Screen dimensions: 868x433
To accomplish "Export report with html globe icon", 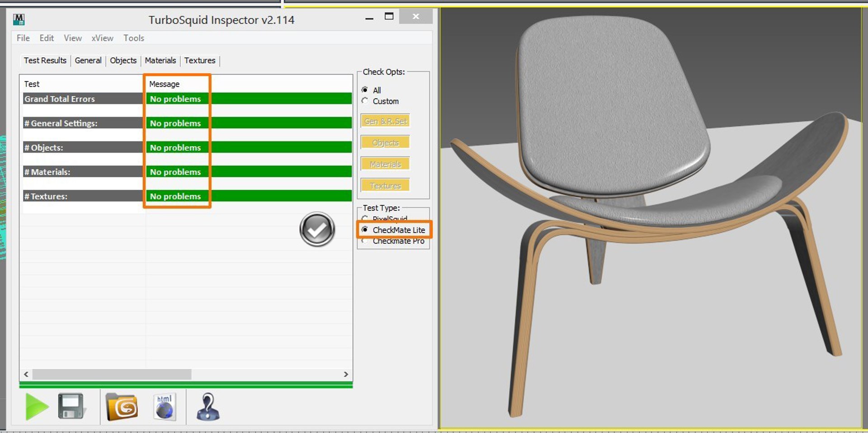I will (165, 407).
